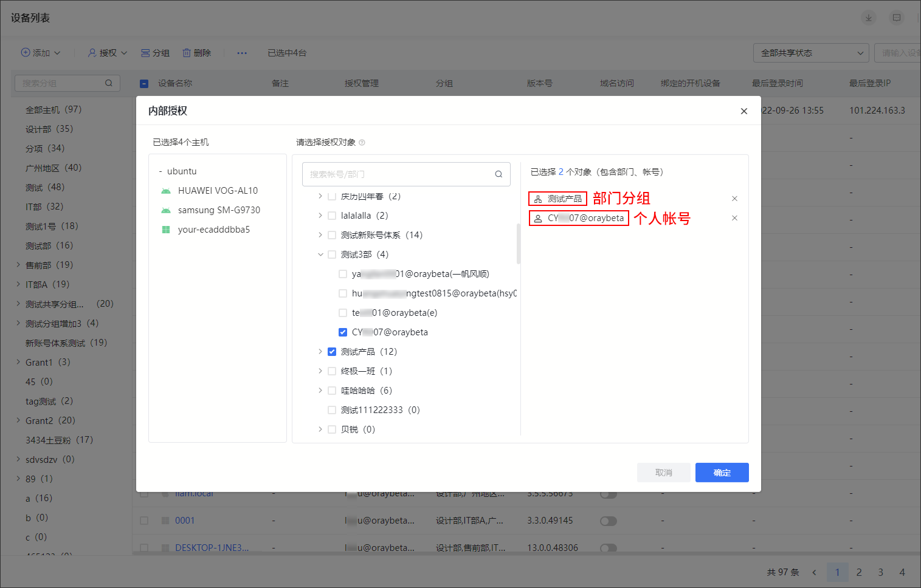Select the samsung SM-G9730 host
The width and height of the screenshot is (921, 588).
[219, 210]
